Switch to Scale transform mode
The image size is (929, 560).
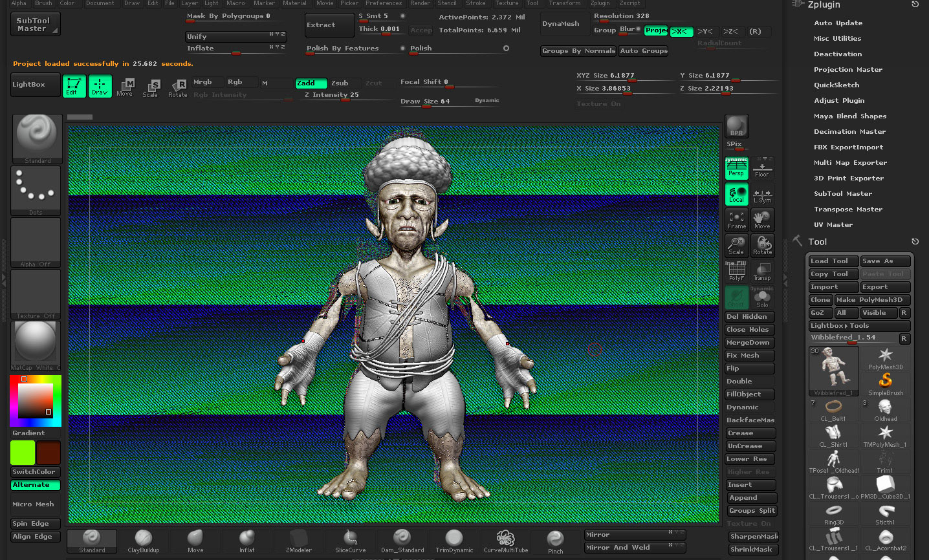[150, 88]
